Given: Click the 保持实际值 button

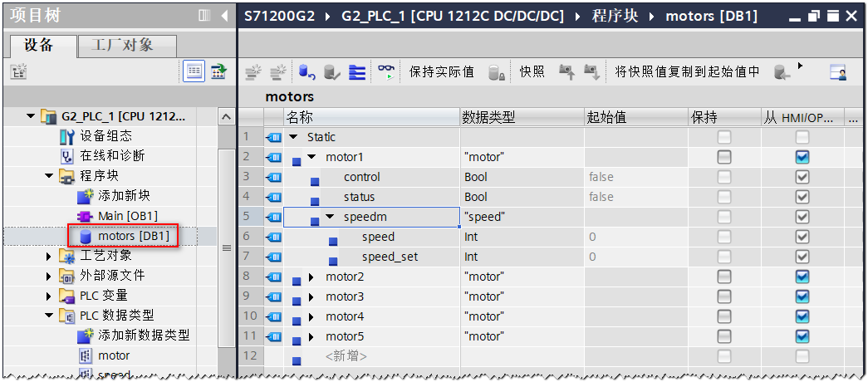Looking at the screenshot, I should point(441,72).
